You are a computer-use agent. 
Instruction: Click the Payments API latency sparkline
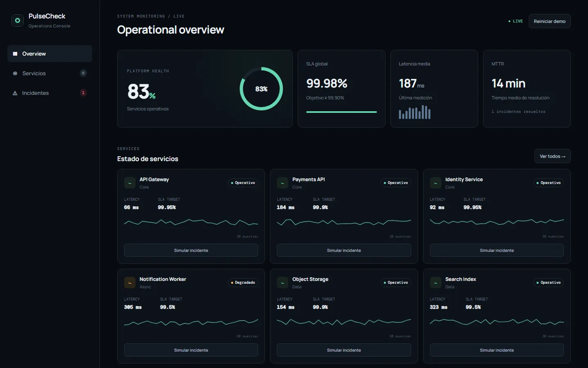coord(344,222)
